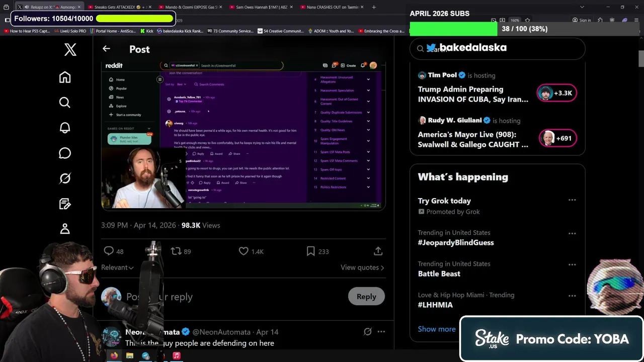This screenshot has height=362, width=644.
Task: Open Firefox application hamburger menu
Action: click(x=636, y=20)
